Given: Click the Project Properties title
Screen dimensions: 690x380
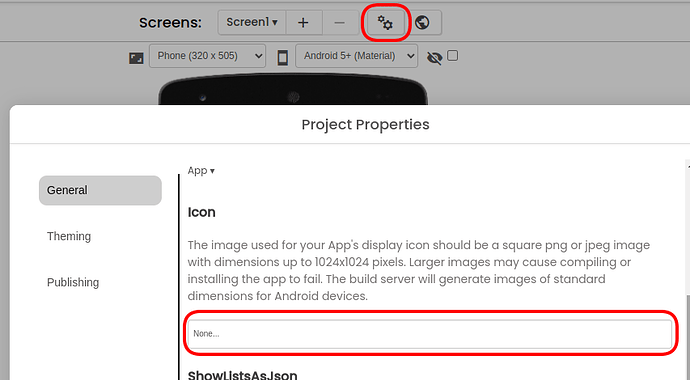Looking at the screenshot, I should [365, 124].
